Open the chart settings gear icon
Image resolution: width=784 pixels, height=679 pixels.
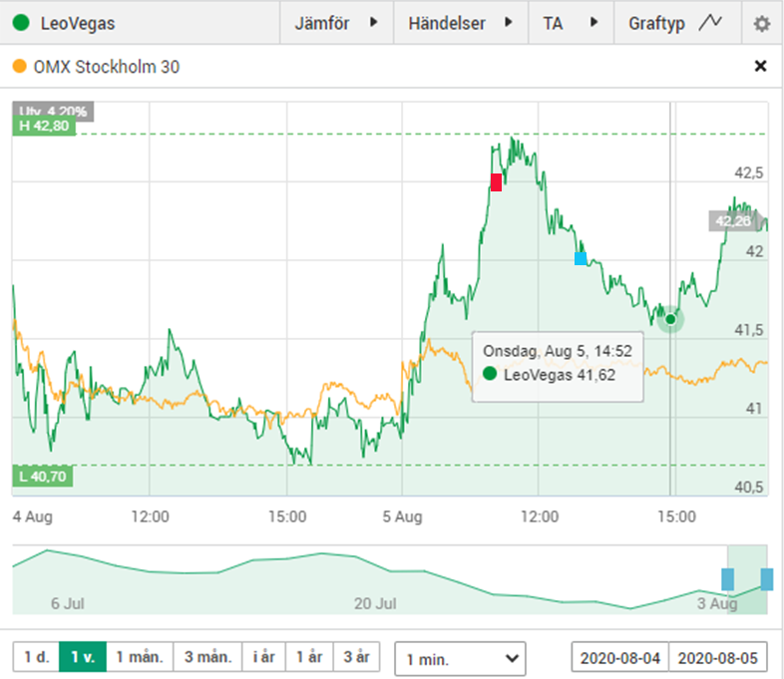click(761, 23)
